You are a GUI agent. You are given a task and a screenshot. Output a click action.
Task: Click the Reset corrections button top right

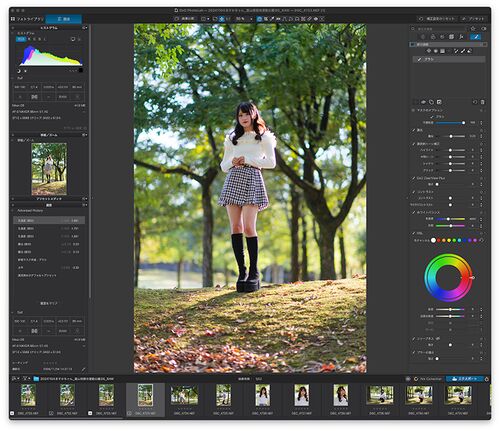point(438,19)
